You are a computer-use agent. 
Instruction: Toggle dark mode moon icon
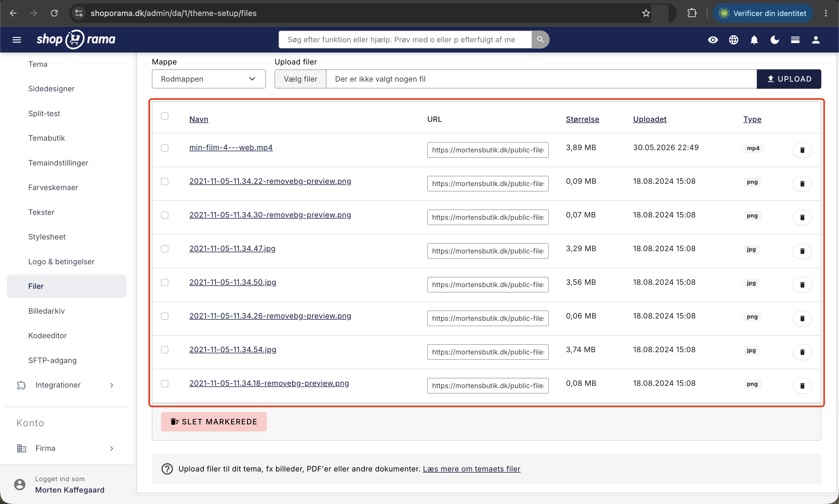775,40
